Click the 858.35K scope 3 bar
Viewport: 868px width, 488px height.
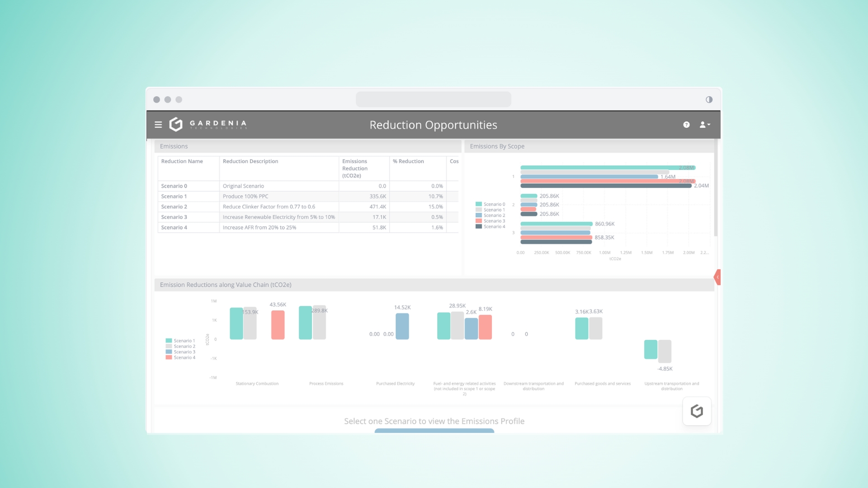coord(556,237)
